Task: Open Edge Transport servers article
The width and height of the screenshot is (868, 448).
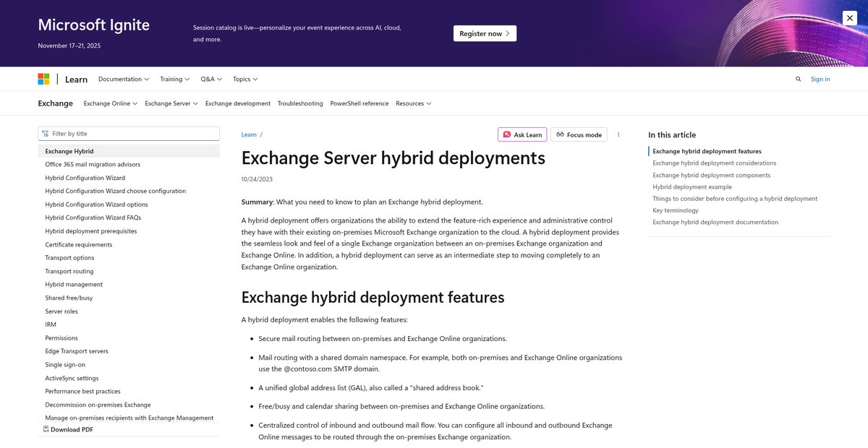Action: click(x=77, y=351)
